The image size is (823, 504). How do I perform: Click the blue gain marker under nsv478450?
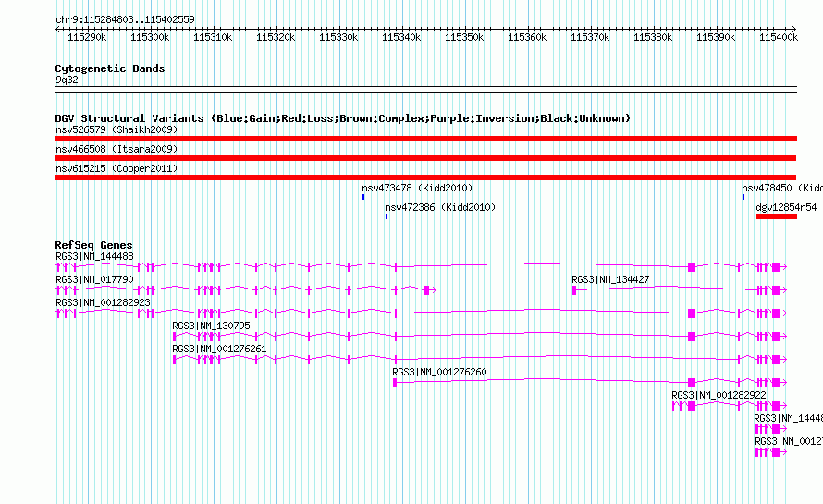[743, 197]
